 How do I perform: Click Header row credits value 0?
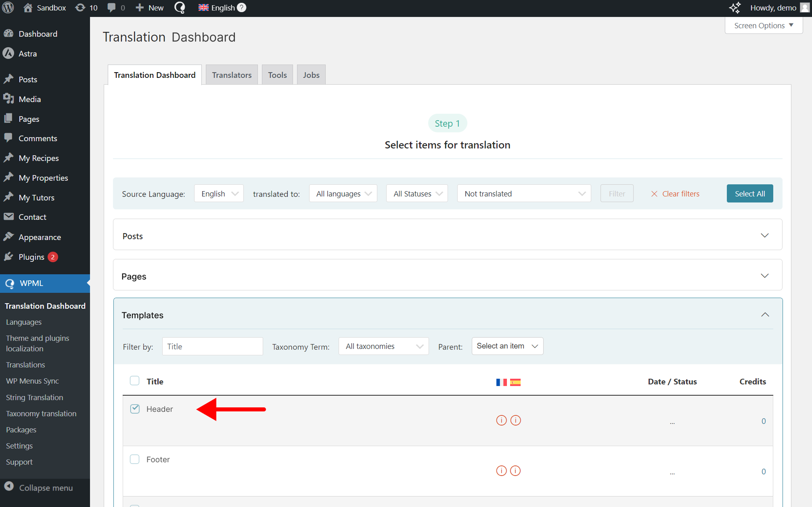764,421
